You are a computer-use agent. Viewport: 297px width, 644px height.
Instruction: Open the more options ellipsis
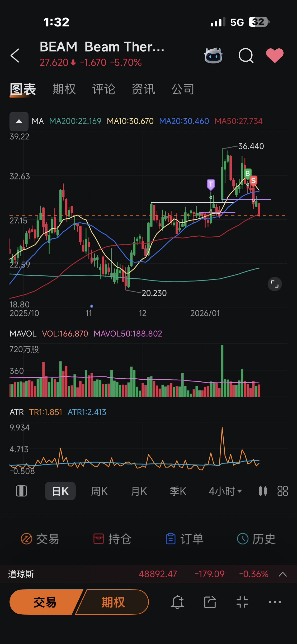[275, 602]
